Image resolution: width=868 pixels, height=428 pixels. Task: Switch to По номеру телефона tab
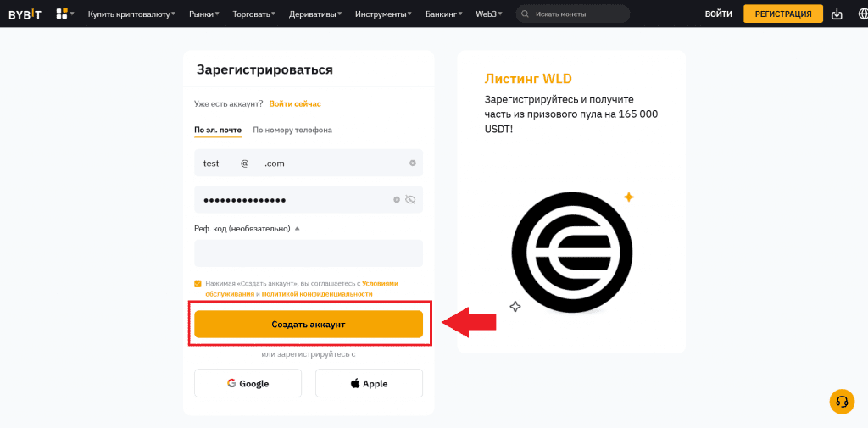click(x=292, y=131)
